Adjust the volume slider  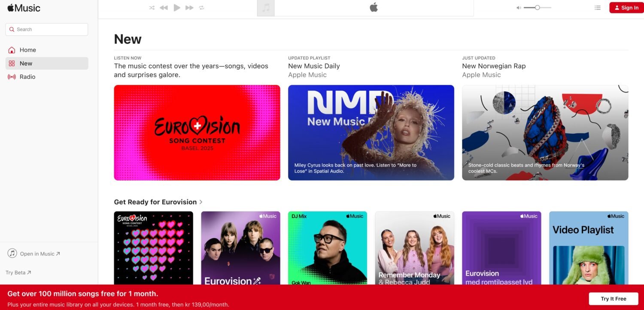[x=537, y=8]
